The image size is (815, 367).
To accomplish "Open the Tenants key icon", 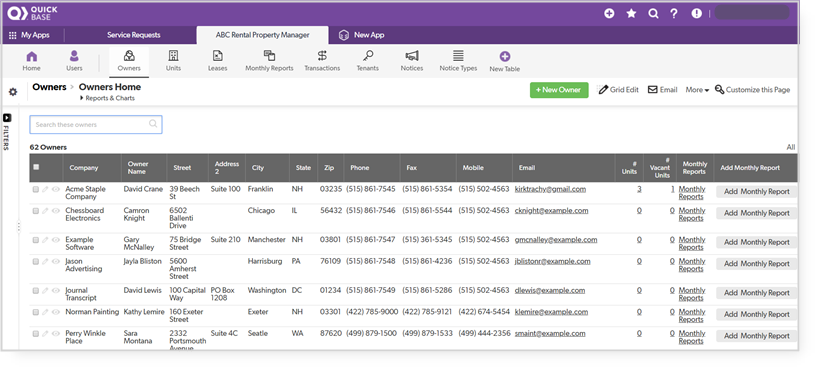I will coord(368,56).
